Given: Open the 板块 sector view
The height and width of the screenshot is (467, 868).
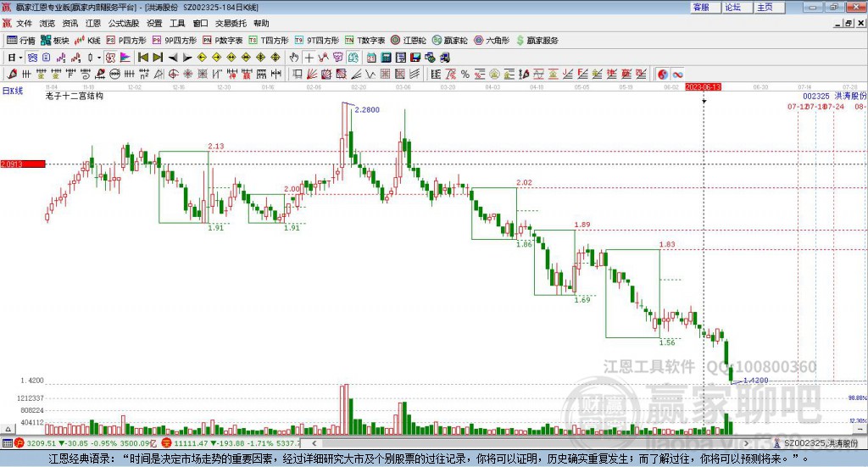Looking at the screenshot, I should 54,41.
